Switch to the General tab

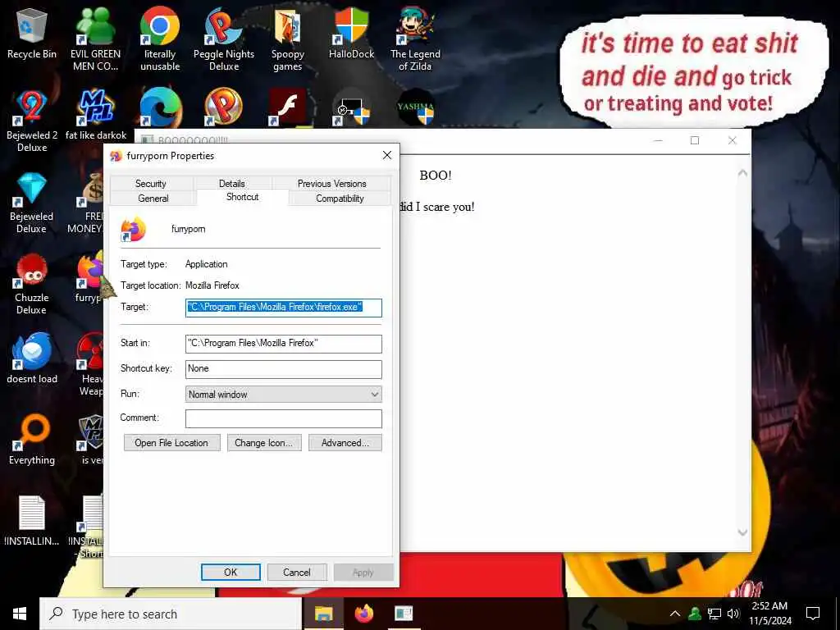pyautogui.click(x=153, y=199)
